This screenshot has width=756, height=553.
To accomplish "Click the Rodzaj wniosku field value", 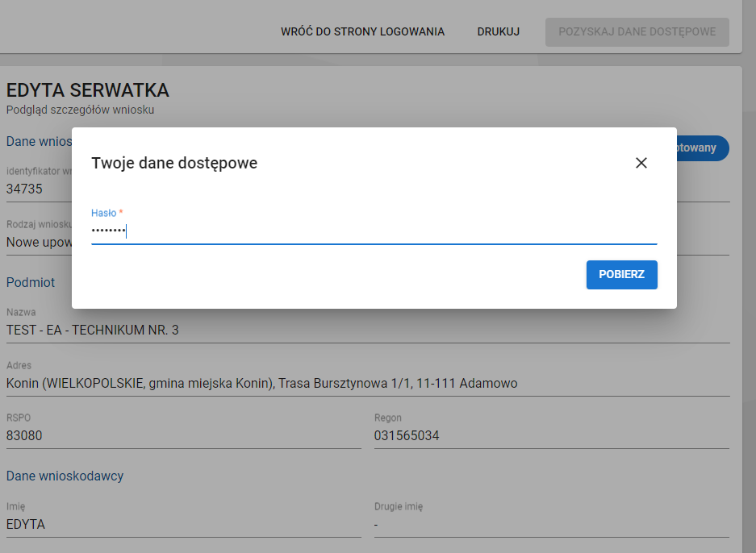I will point(38,242).
